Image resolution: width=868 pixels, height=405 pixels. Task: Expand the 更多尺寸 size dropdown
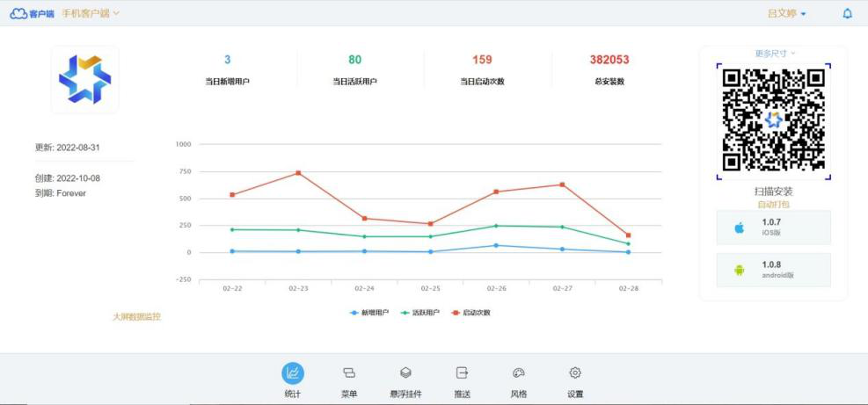[774, 54]
